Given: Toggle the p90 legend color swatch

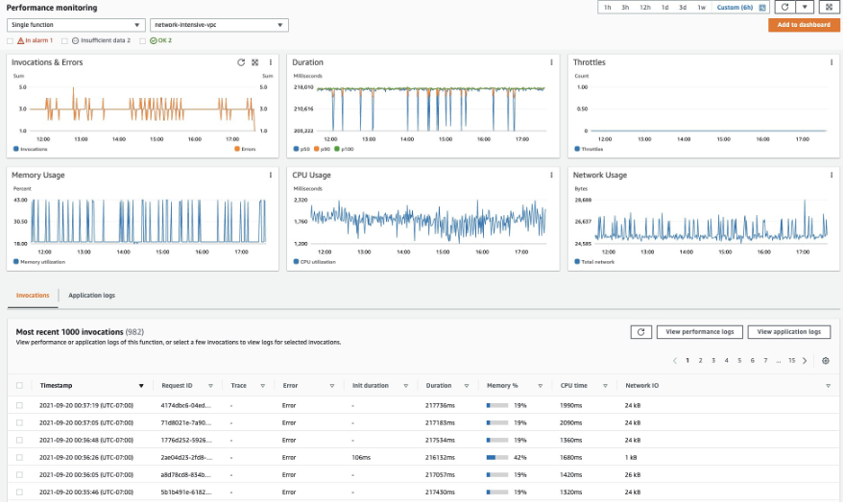Looking at the screenshot, I should (317, 149).
